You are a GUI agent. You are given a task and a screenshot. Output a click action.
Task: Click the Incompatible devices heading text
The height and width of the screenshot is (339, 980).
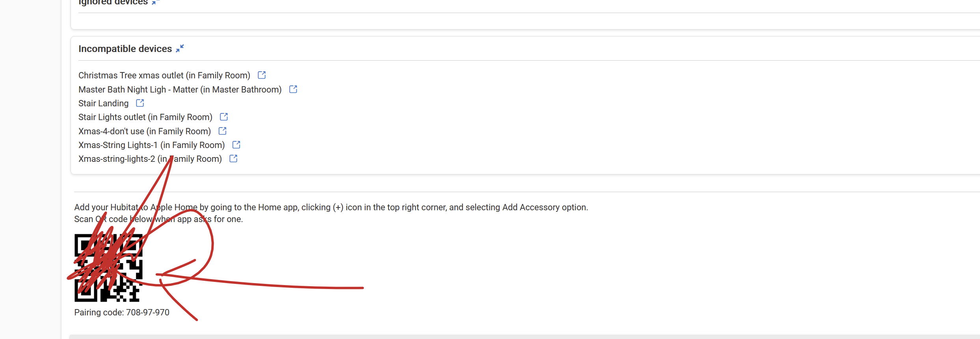125,49
